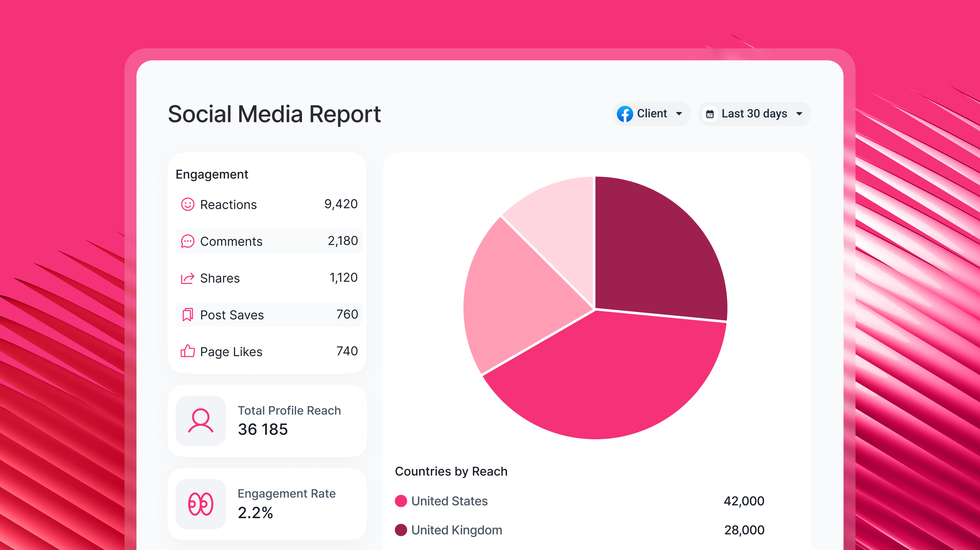Click the United States pink color swatch
The image size is (980, 550).
point(401,501)
